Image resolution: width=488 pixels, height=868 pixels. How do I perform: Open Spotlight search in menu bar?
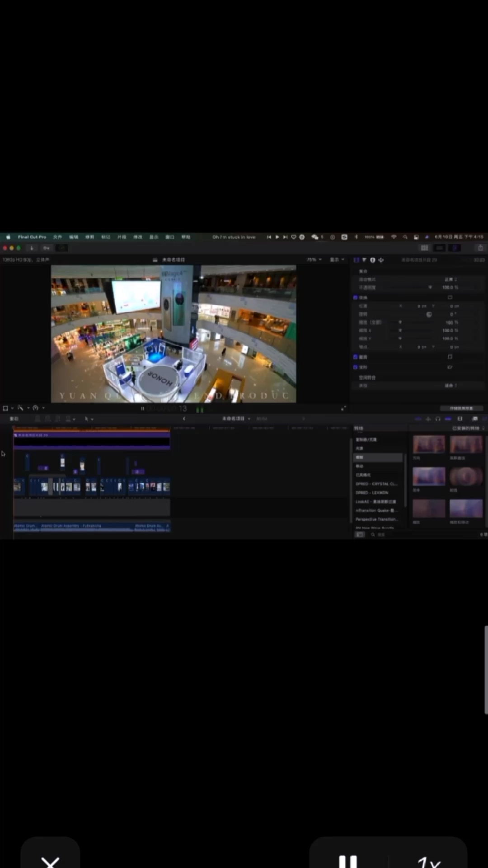click(x=405, y=237)
